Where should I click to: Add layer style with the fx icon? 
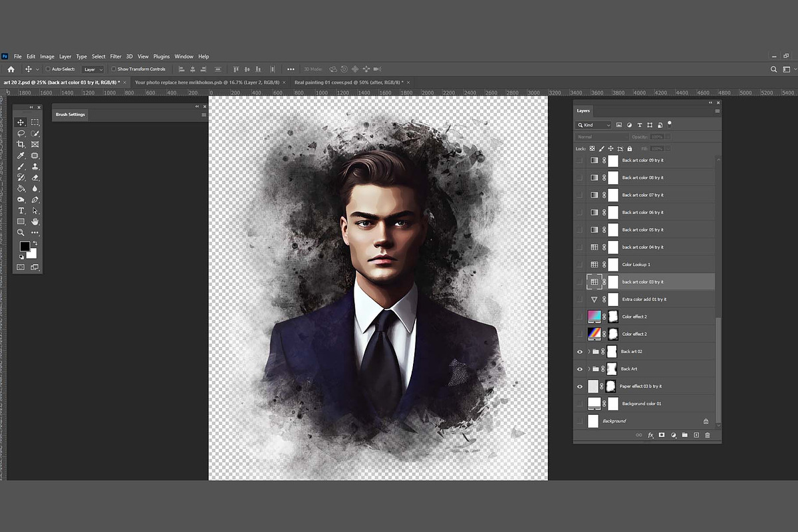click(651, 435)
